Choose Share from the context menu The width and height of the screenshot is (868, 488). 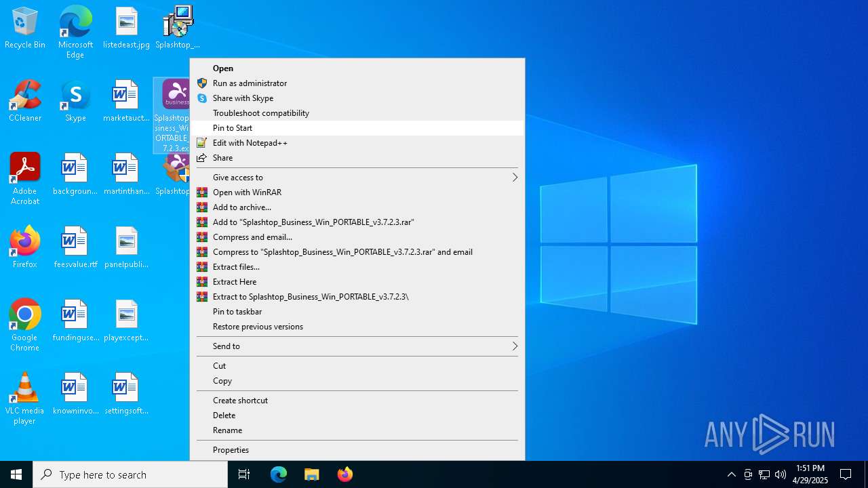pos(357,158)
